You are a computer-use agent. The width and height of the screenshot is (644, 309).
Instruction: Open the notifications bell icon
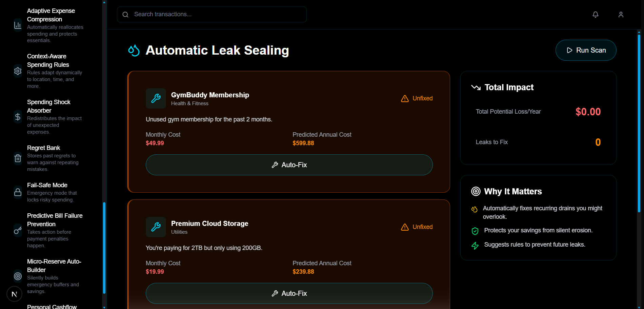(596, 15)
